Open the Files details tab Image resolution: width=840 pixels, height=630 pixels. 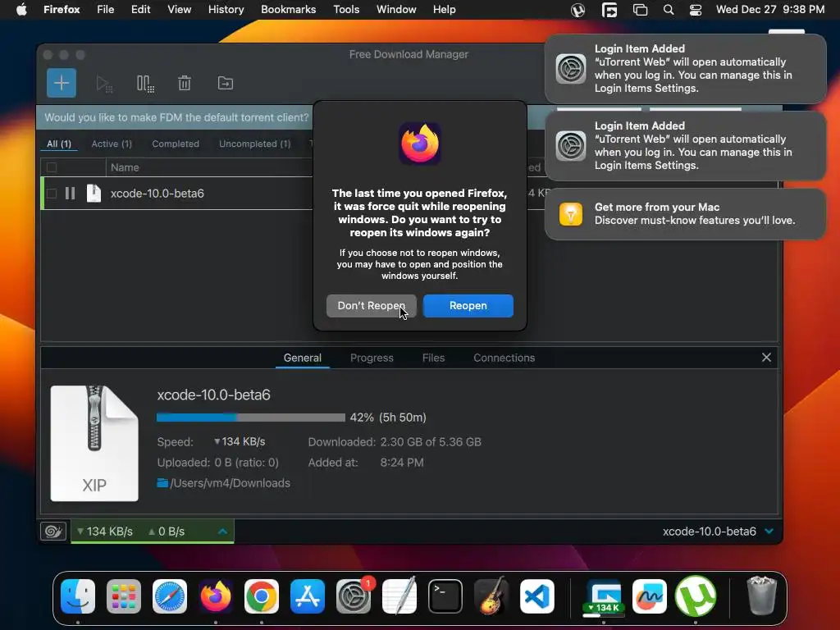coord(433,358)
